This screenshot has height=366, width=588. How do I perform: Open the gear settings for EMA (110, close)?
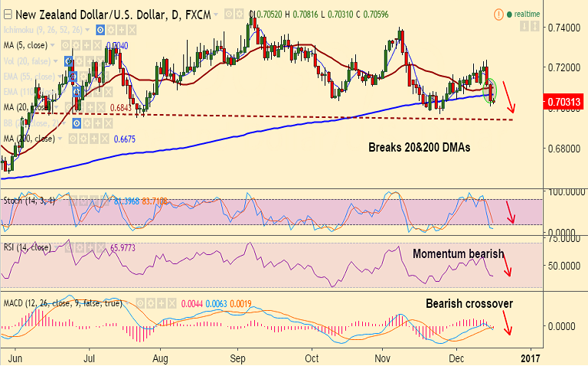tap(87, 92)
